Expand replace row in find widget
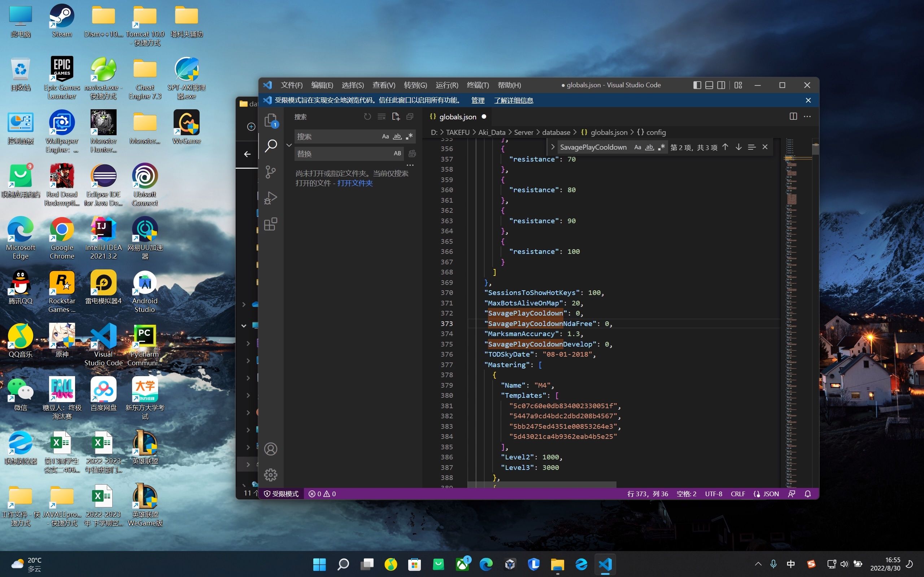924x577 pixels. [x=553, y=147]
